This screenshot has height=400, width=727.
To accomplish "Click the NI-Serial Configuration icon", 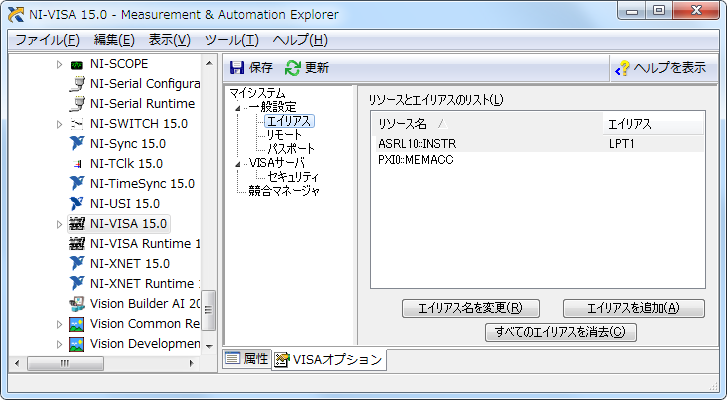I will click(x=77, y=84).
